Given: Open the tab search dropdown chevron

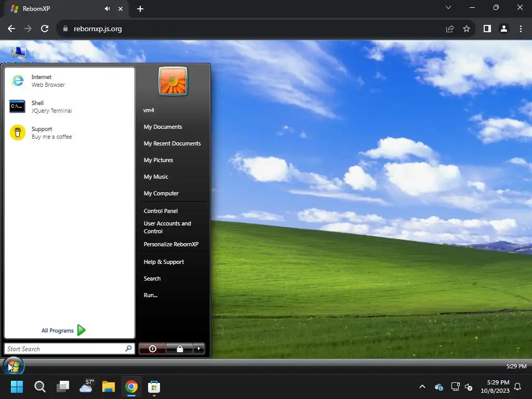Looking at the screenshot, I should click(x=448, y=7).
